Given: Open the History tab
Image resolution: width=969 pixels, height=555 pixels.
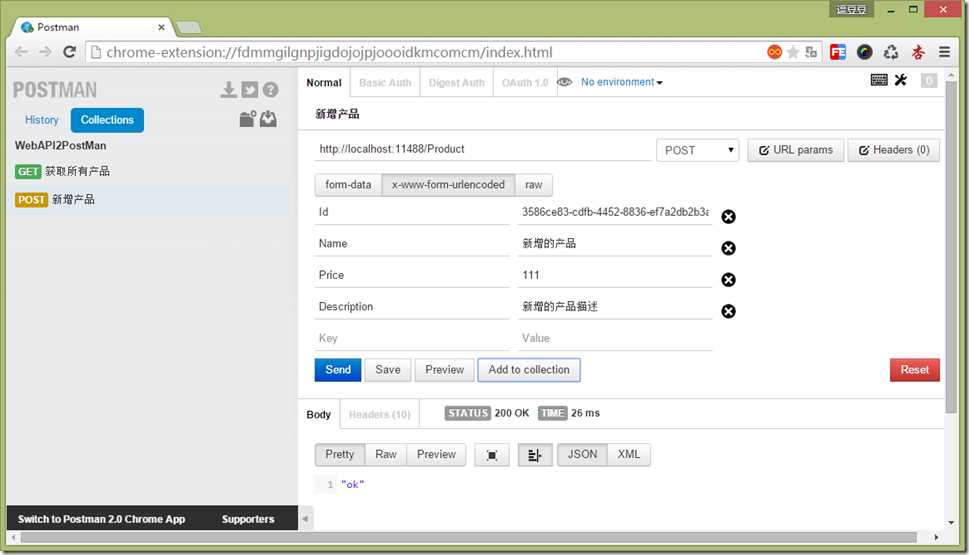Looking at the screenshot, I should (x=41, y=120).
